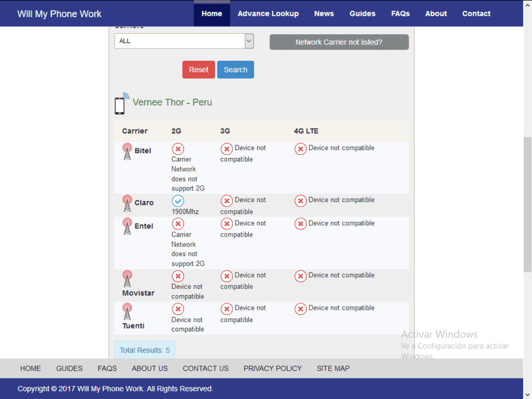Click the red X in Tuenti 3G cell

[226, 309]
